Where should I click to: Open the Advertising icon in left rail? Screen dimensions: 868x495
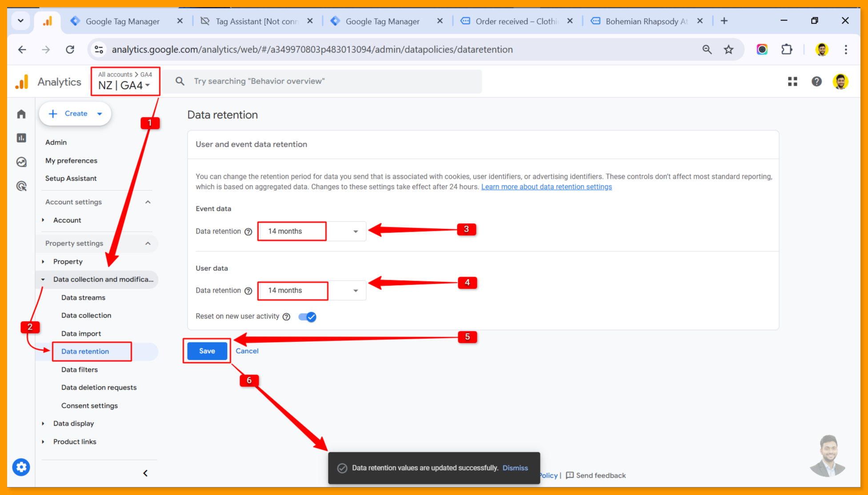[21, 186]
